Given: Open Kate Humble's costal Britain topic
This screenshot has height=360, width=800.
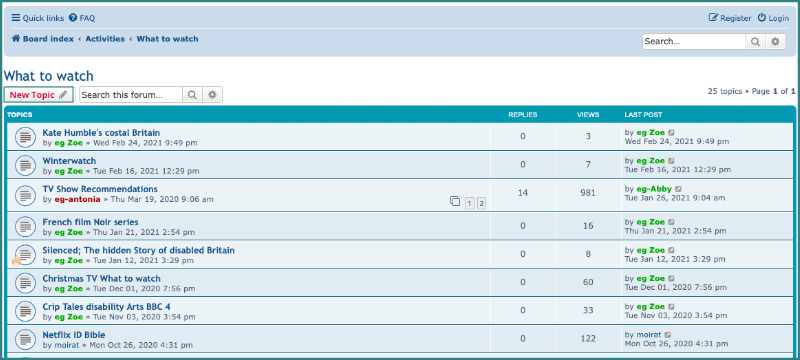Looking at the screenshot, I should coord(101,133).
